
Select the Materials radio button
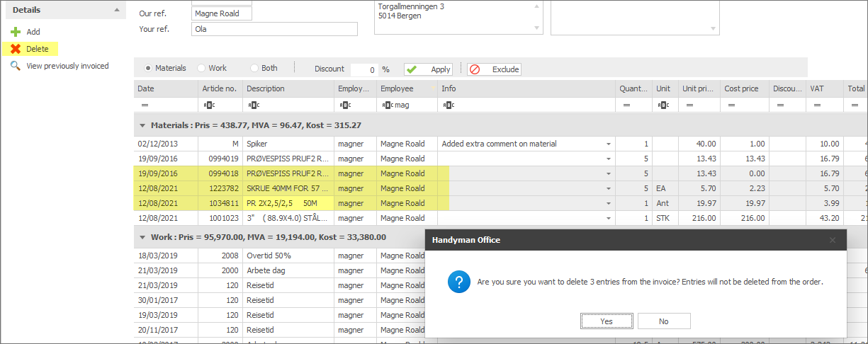coord(148,69)
